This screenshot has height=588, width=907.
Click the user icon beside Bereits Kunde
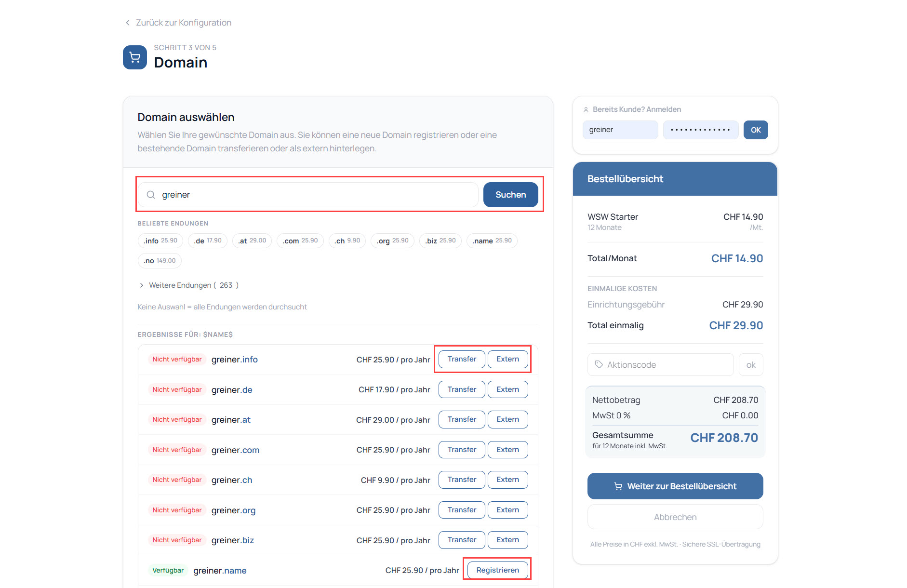[586, 109]
